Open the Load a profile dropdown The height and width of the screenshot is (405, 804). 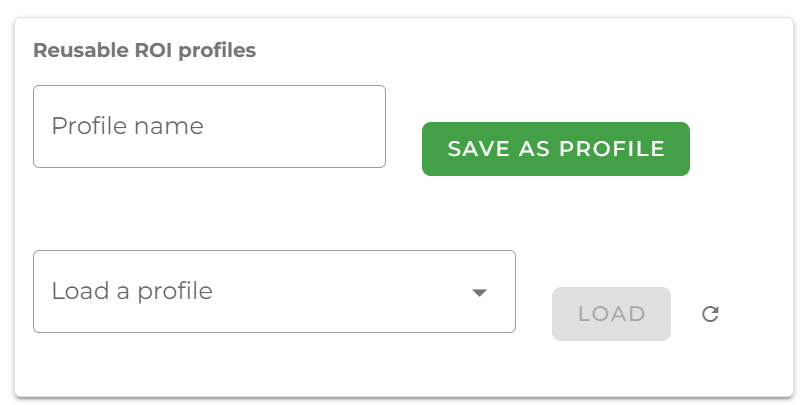(x=274, y=291)
